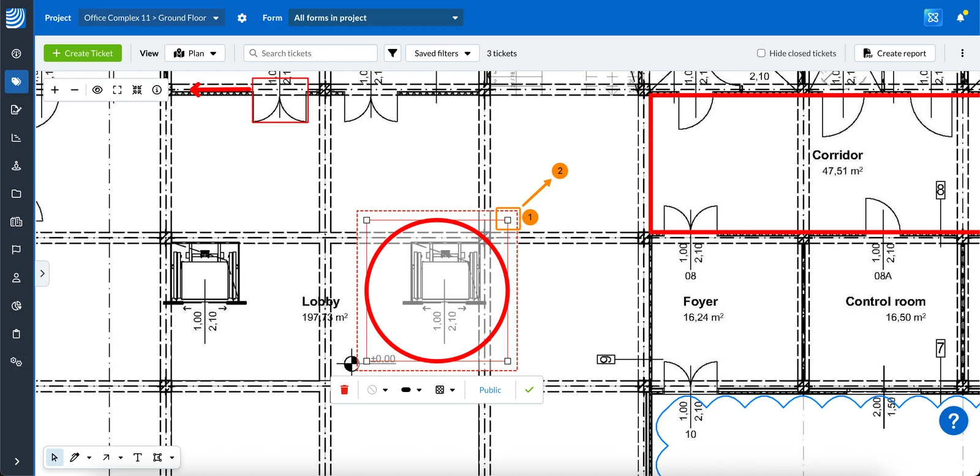Open the Saved filters dropdown
Viewport: 980px width, 476px height.
pos(442,53)
